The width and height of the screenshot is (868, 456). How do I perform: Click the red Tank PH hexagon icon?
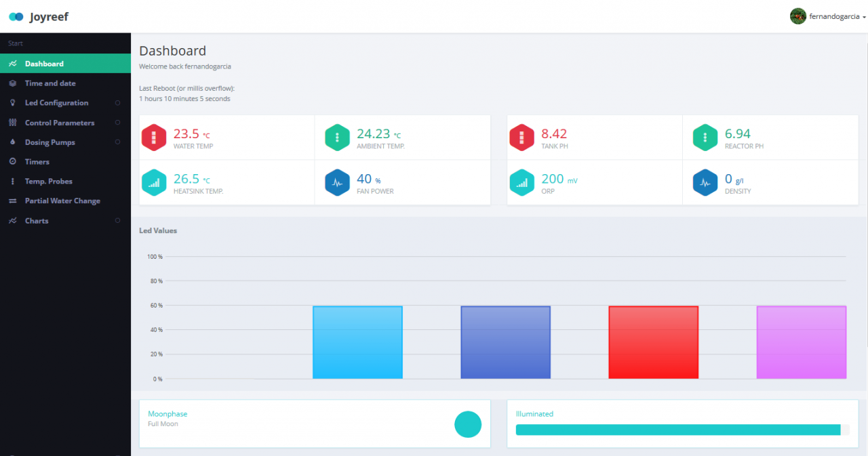tap(521, 138)
